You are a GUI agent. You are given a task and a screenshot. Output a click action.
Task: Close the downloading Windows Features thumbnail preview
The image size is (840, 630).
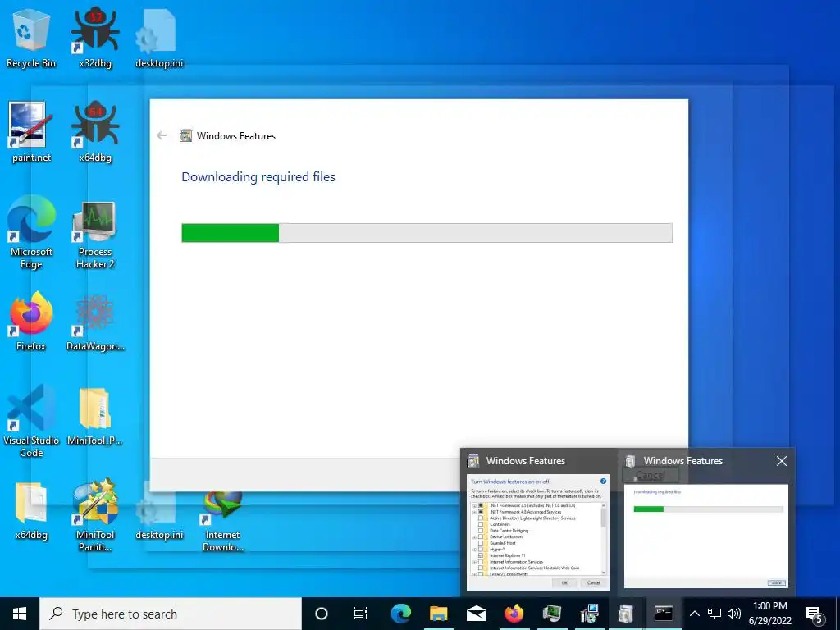[x=782, y=461]
